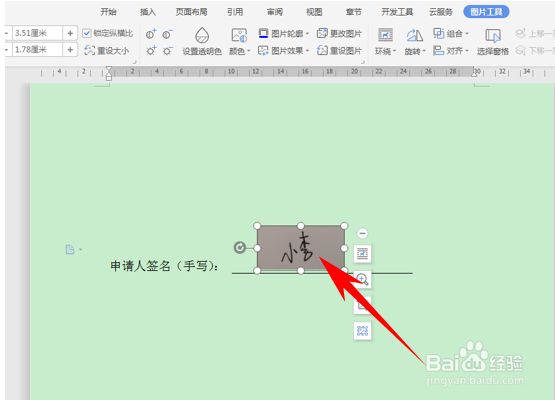Click the 重设大小 reset size button

point(106,51)
